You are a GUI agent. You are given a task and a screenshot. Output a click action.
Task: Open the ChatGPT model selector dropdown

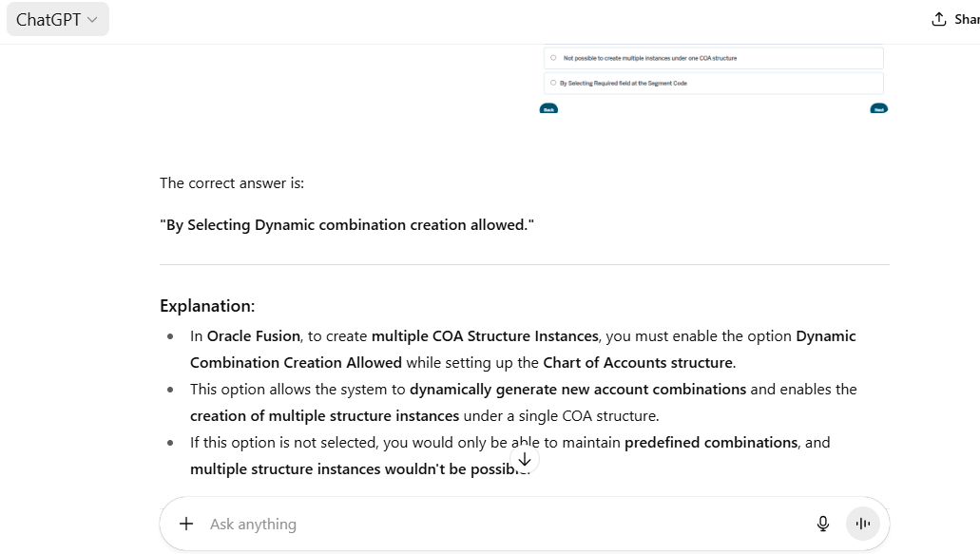tap(57, 20)
